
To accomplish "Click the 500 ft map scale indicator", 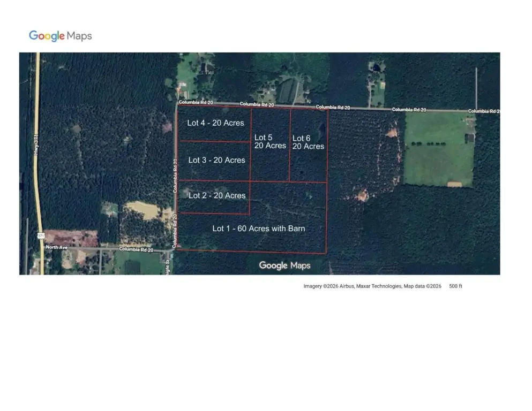I will [455, 286].
